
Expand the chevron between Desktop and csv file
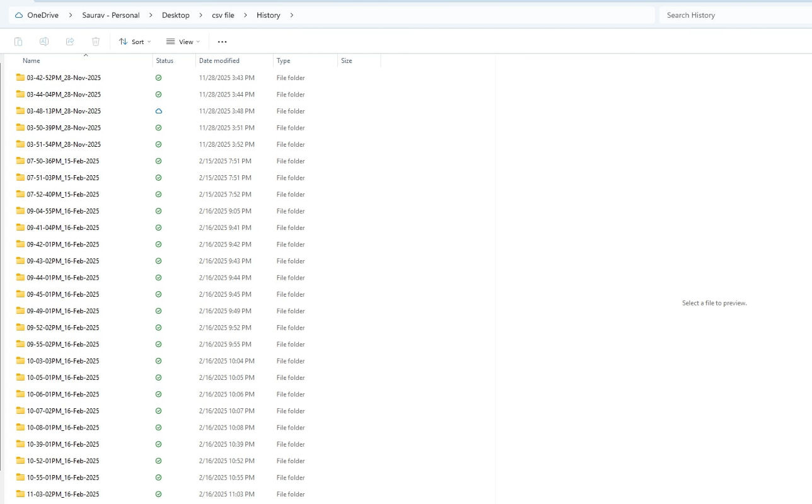200,15
